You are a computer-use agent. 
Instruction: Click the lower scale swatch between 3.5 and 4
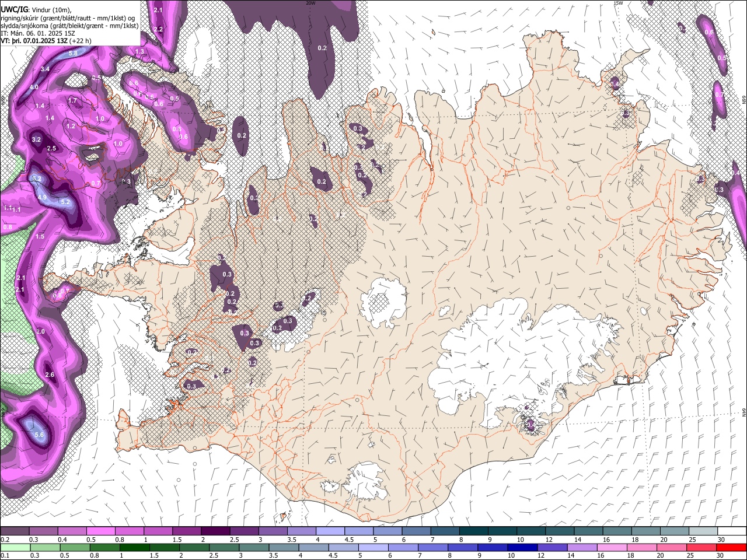(282, 547)
